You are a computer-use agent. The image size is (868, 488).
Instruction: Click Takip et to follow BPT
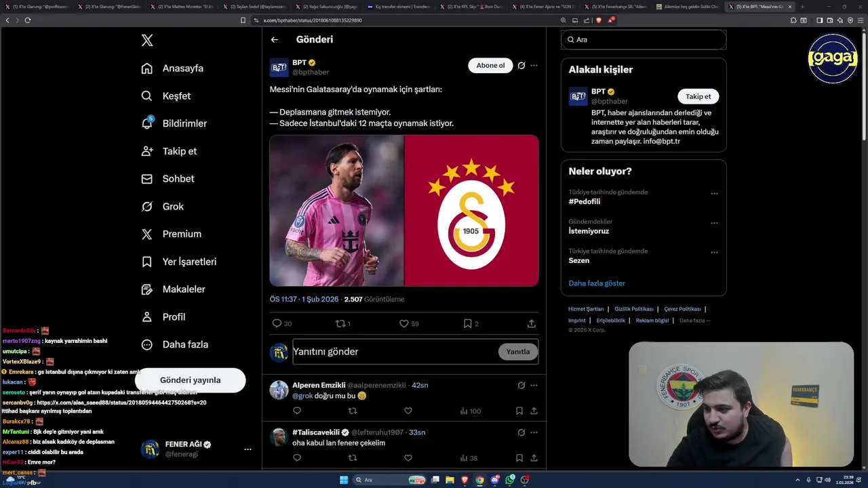tap(698, 96)
